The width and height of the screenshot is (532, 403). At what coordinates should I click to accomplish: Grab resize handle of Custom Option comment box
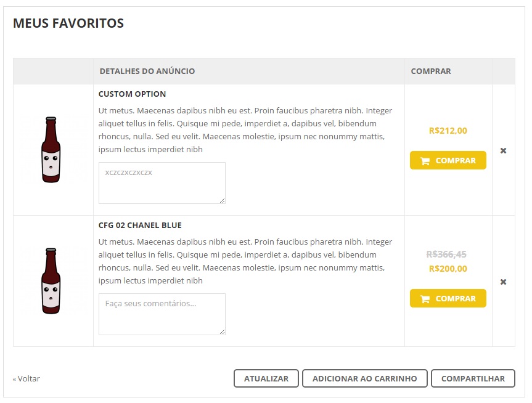222,200
